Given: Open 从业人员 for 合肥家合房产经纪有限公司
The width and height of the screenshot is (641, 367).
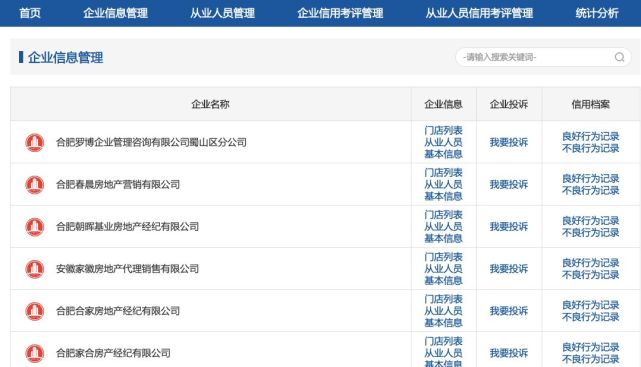Looking at the screenshot, I should pyautogui.click(x=443, y=353).
